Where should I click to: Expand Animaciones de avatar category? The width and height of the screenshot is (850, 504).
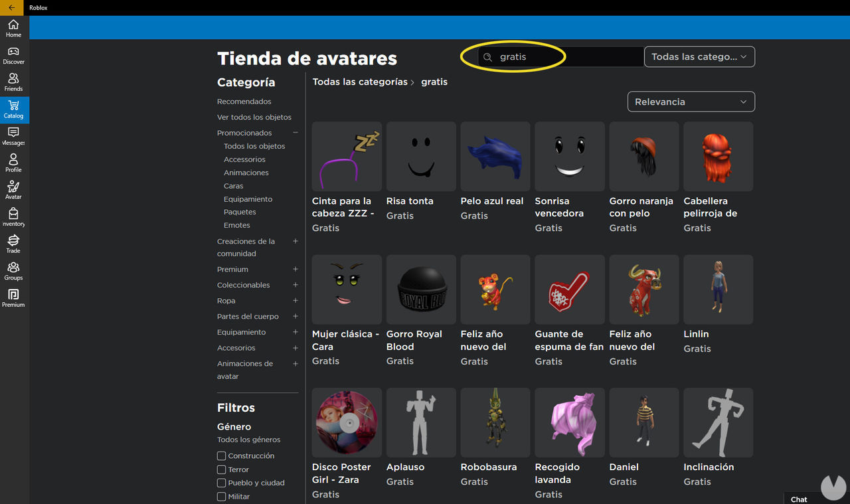tap(296, 363)
